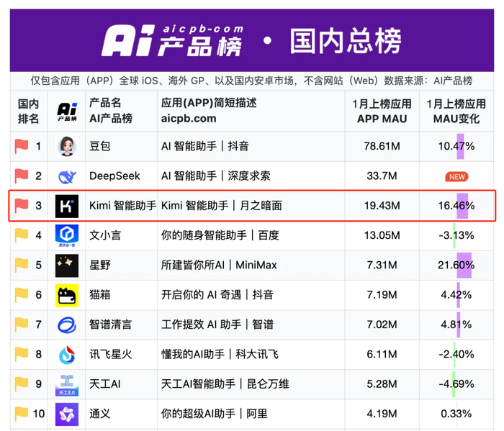Viewport: 504px width, 431px height.
Task: Click product name Kimi 智能助手
Action: (123, 206)
